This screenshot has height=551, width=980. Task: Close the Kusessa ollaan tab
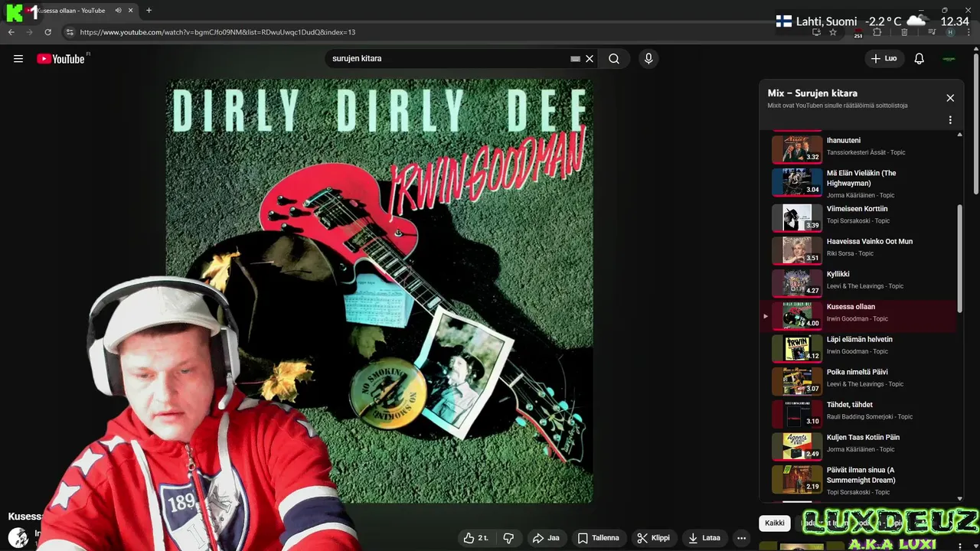click(131, 11)
